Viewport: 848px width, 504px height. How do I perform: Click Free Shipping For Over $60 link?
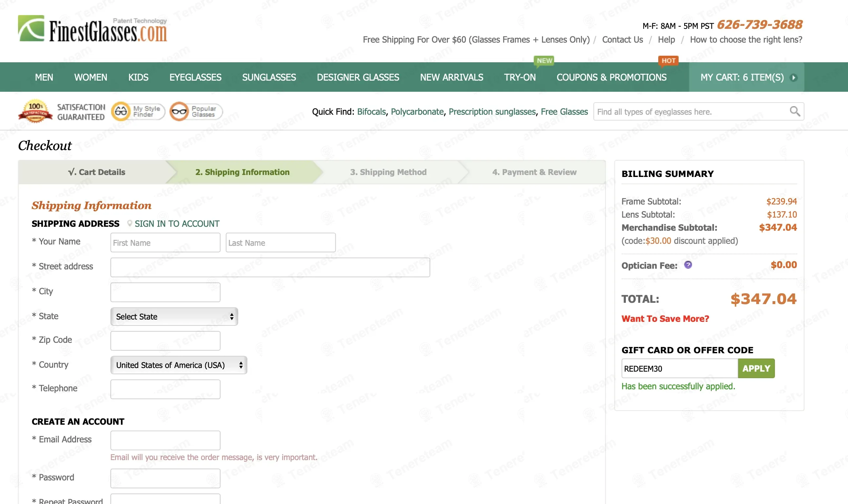476,40
